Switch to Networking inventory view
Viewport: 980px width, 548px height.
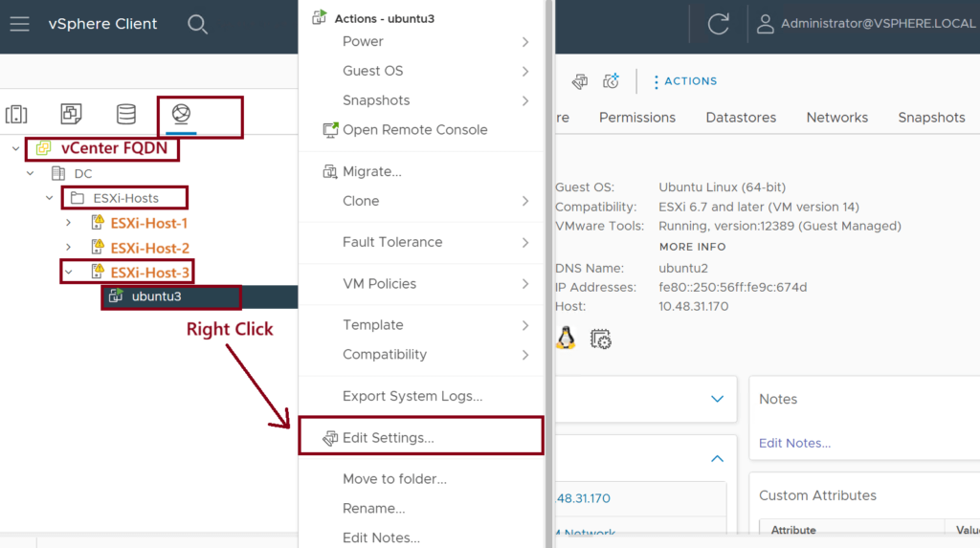coord(181,113)
